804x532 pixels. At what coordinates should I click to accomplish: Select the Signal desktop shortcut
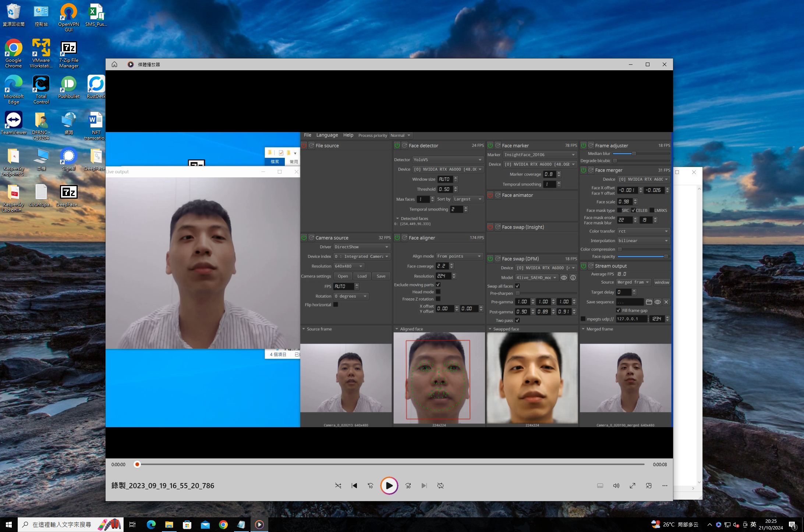pyautogui.click(x=69, y=160)
